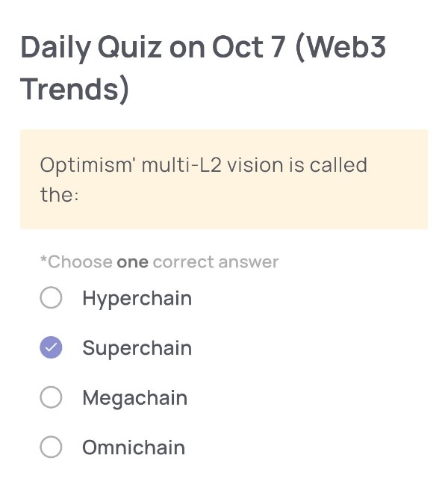Viewport: 448px width, 493px height.
Task: Click the "*Choose one correct answer" hint
Action: tap(159, 262)
